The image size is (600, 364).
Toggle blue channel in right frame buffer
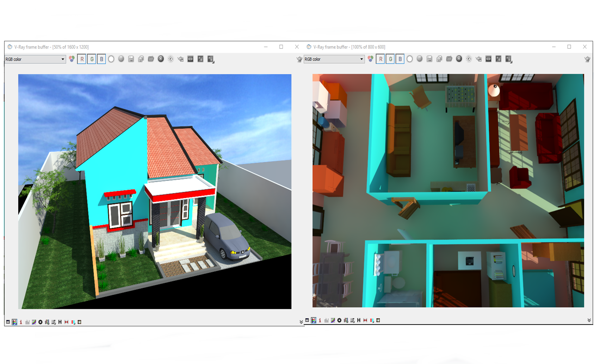coord(400,59)
